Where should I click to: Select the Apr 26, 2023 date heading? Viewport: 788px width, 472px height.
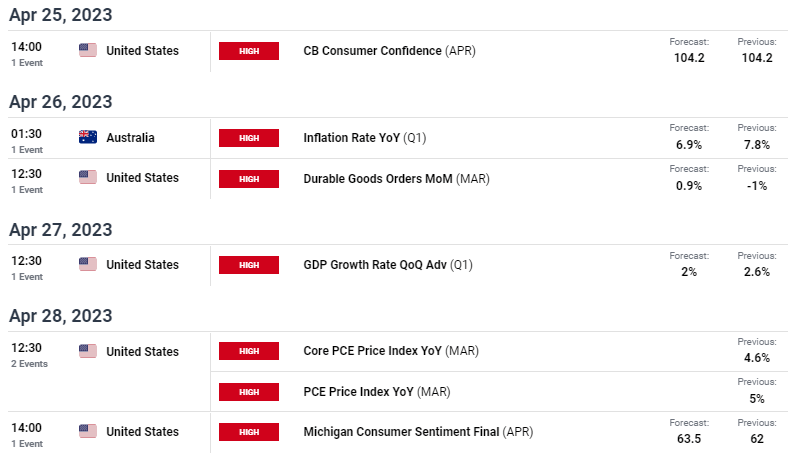[x=61, y=102]
